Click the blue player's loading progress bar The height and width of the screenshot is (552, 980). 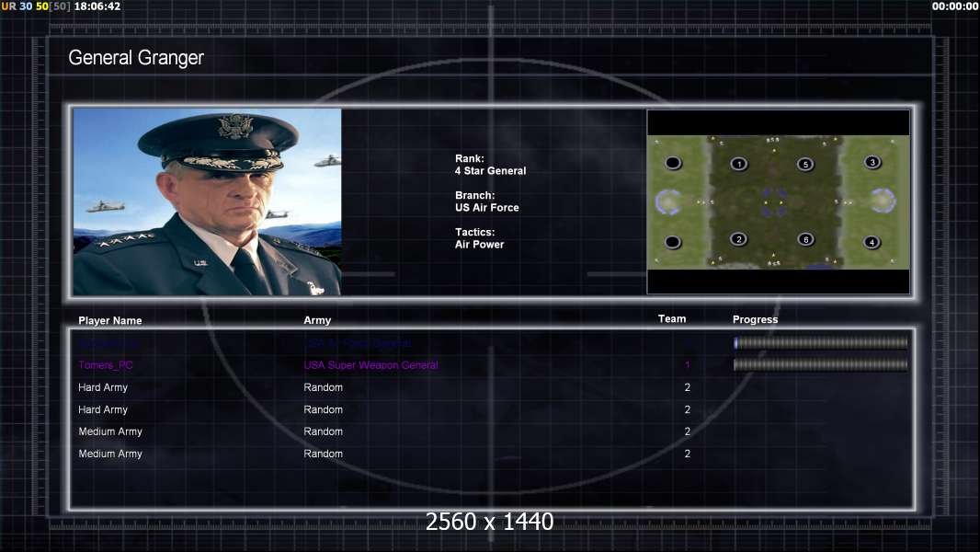(x=821, y=342)
